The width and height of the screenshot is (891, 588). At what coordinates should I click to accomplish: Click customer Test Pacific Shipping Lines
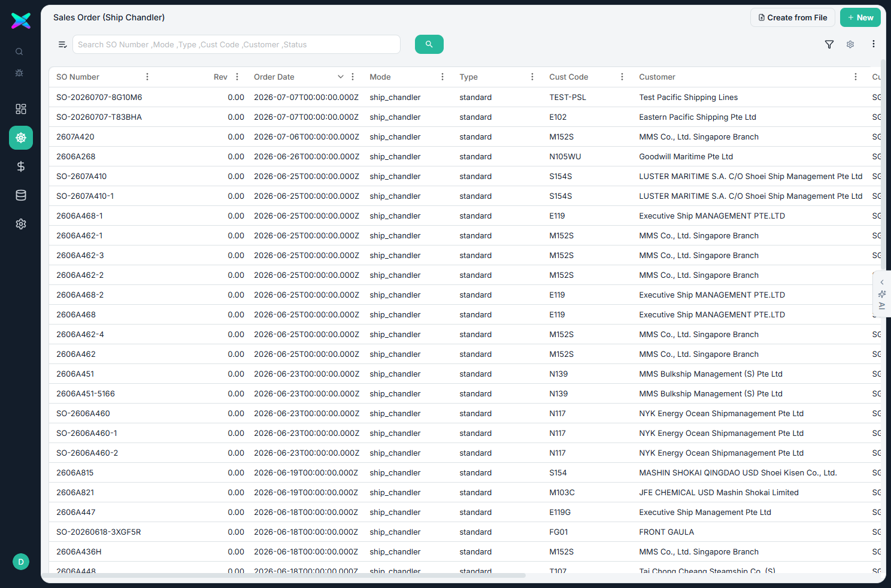(x=689, y=97)
